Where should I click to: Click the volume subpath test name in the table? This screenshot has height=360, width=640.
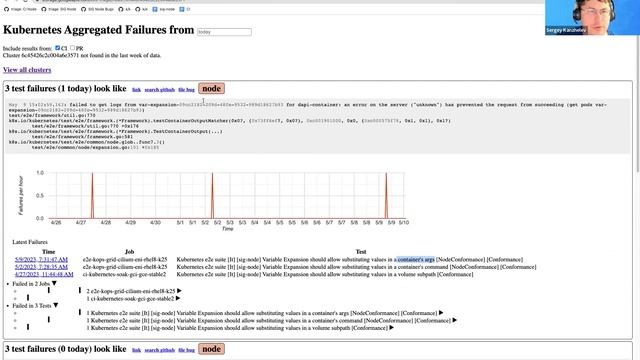point(325,274)
